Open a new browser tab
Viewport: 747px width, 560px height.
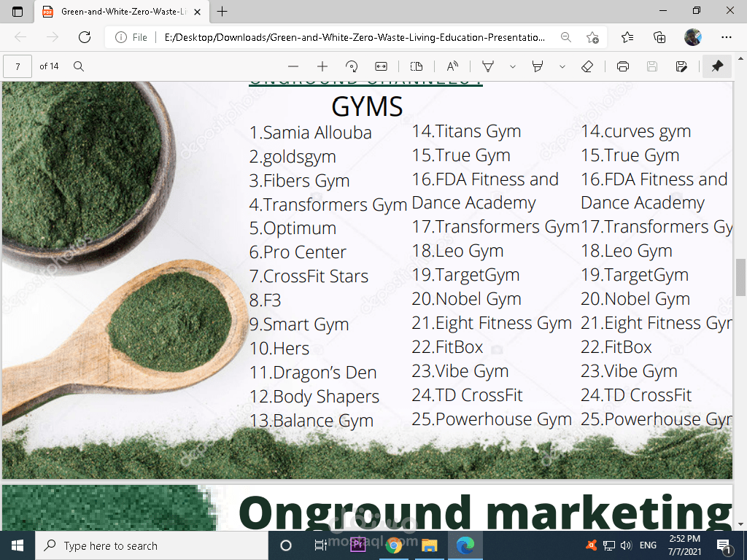coord(222,12)
